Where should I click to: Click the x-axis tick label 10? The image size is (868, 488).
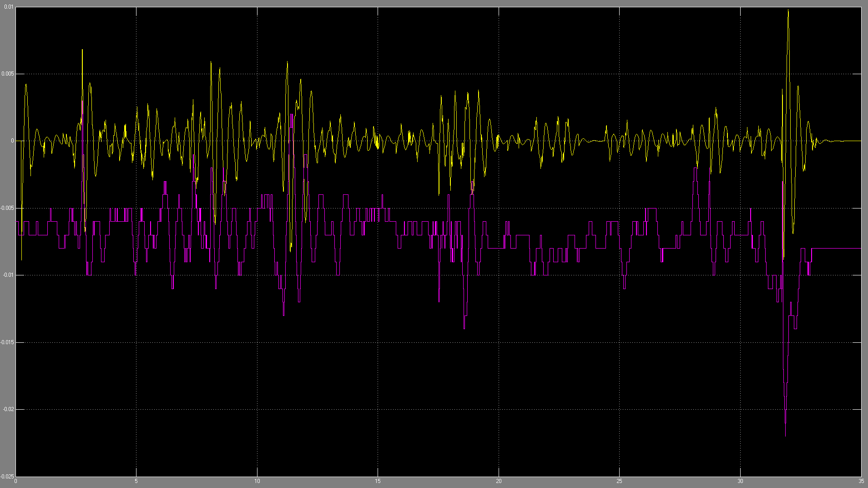point(257,481)
